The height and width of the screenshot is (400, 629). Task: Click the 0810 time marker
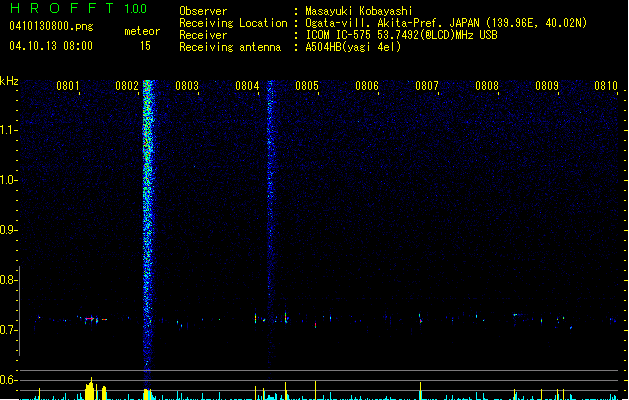pyautogui.click(x=606, y=86)
